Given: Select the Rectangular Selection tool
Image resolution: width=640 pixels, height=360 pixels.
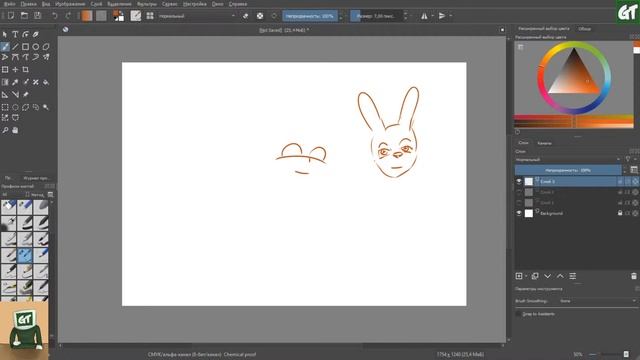Looking at the screenshot, I should 5,107.
